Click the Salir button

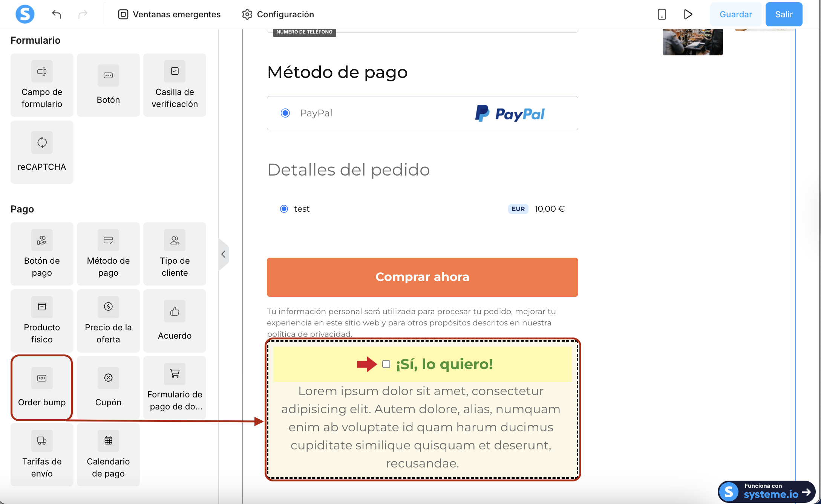[x=784, y=14]
